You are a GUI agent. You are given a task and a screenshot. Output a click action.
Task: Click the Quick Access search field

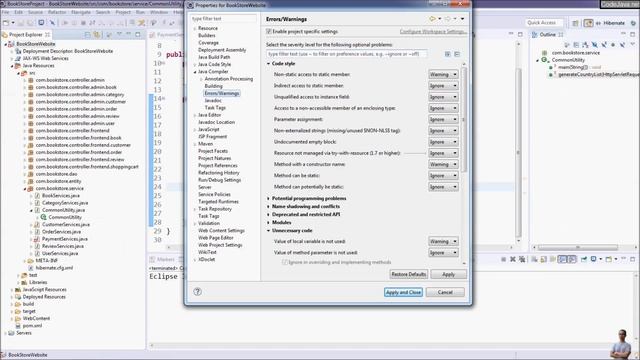coord(544,23)
